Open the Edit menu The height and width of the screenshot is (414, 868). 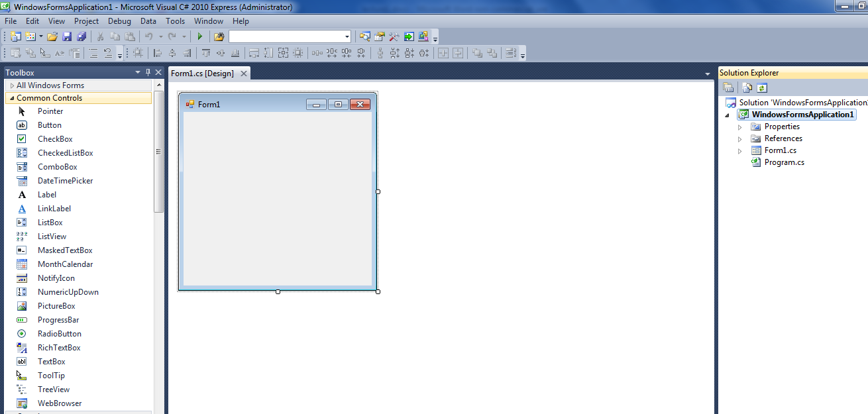click(32, 21)
